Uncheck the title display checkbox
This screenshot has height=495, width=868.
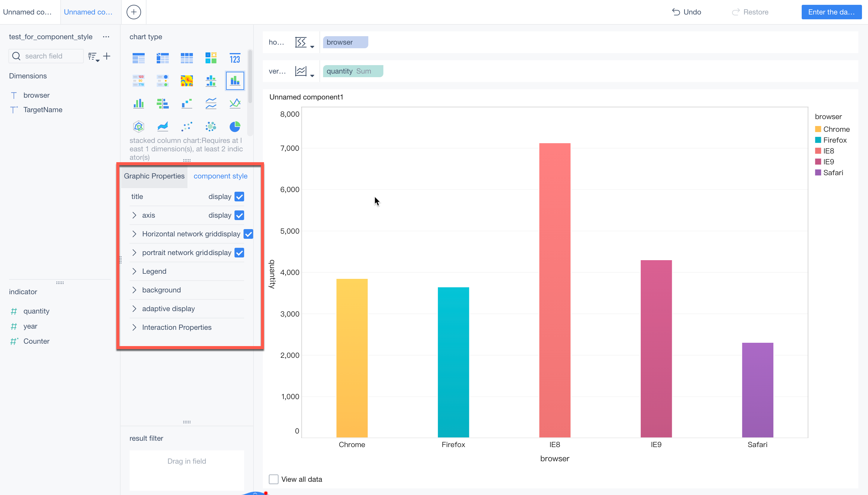(x=240, y=197)
